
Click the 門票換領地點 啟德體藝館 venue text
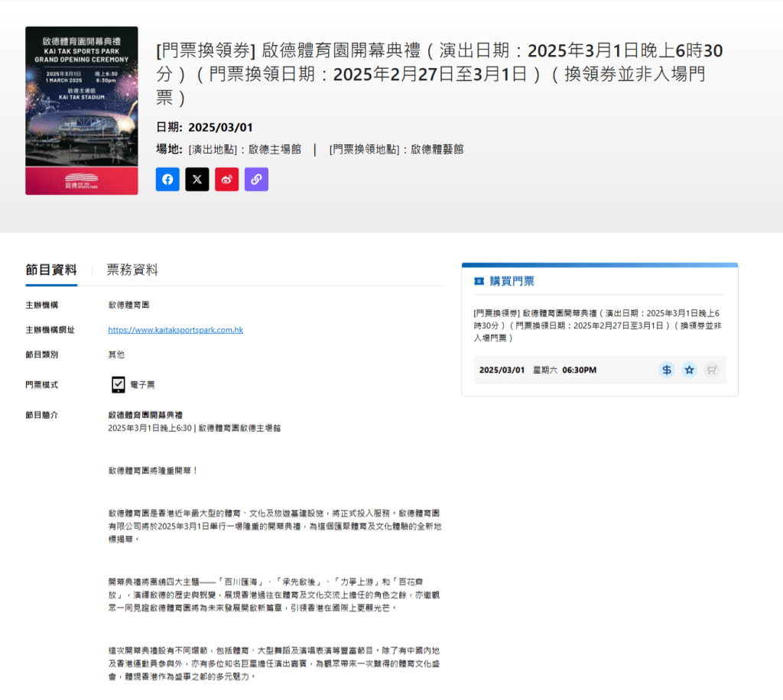(x=396, y=149)
